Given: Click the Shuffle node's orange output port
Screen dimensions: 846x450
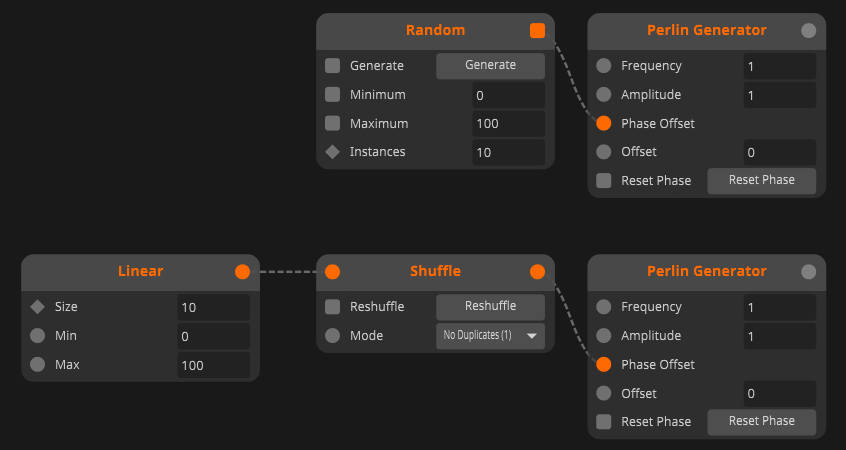Looking at the screenshot, I should click(x=538, y=271).
